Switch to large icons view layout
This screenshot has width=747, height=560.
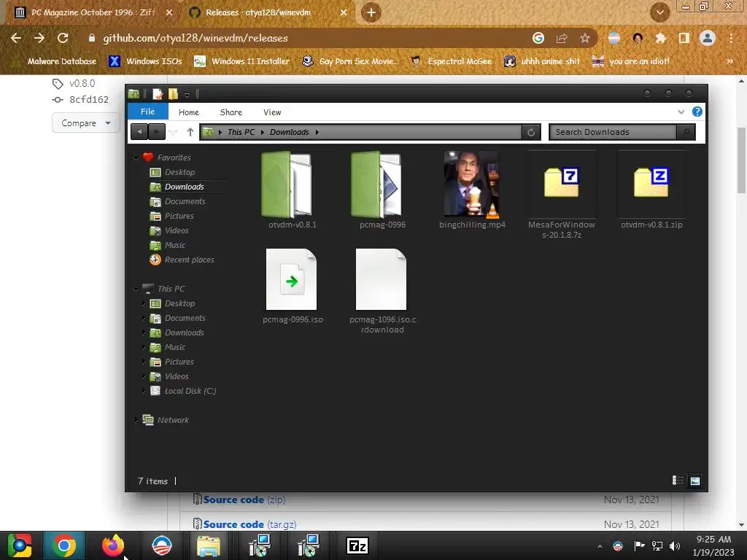click(694, 481)
